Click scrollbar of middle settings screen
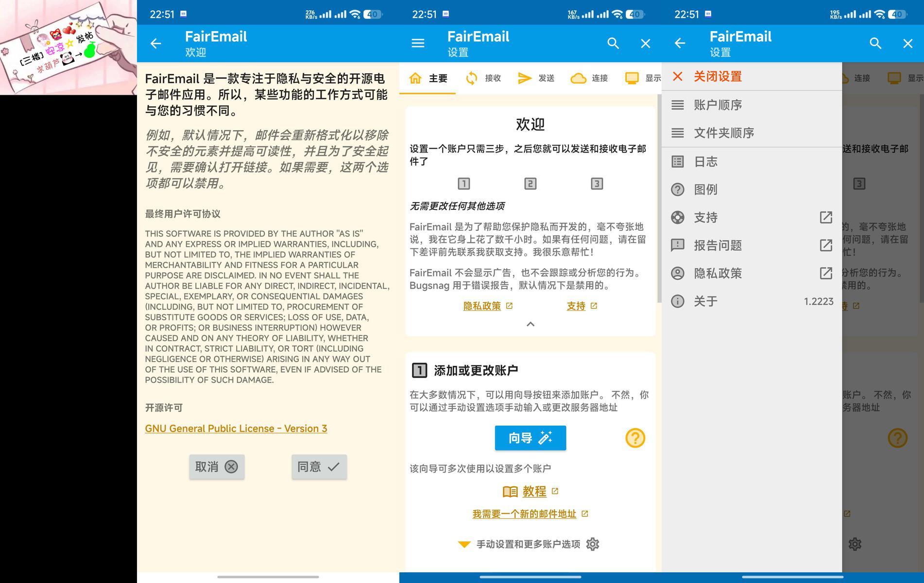924x583 pixels. pyautogui.click(x=659, y=199)
